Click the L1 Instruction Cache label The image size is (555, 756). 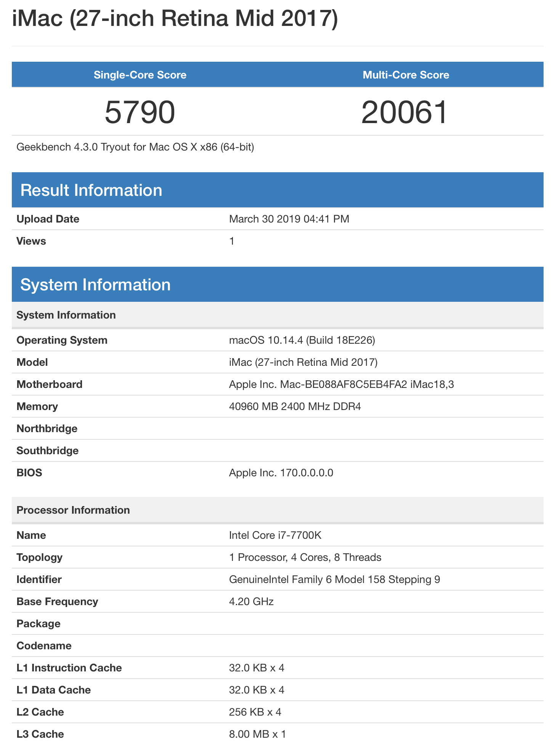click(x=69, y=668)
